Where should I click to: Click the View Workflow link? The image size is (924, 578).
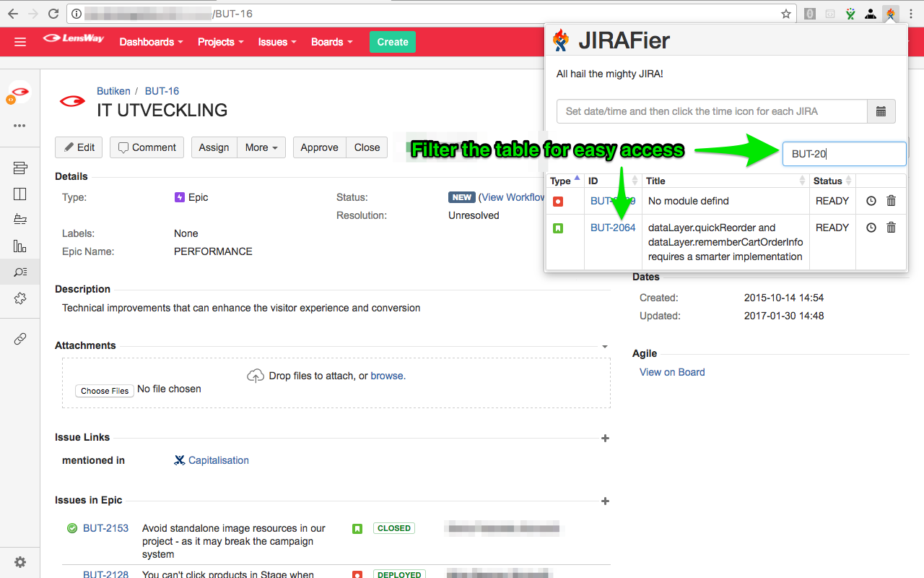coord(513,197)
